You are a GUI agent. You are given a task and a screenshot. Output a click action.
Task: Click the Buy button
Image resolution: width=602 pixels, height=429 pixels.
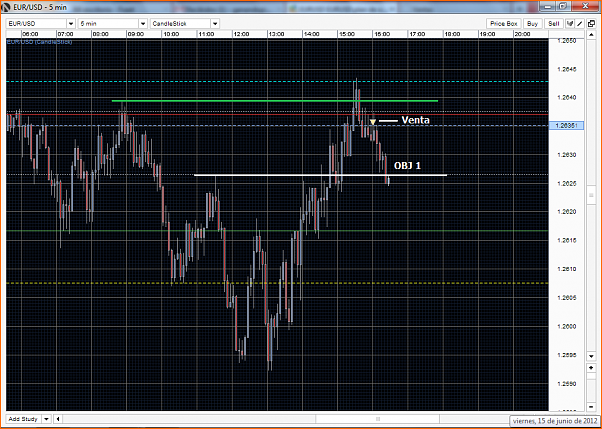tap(532, 23)
